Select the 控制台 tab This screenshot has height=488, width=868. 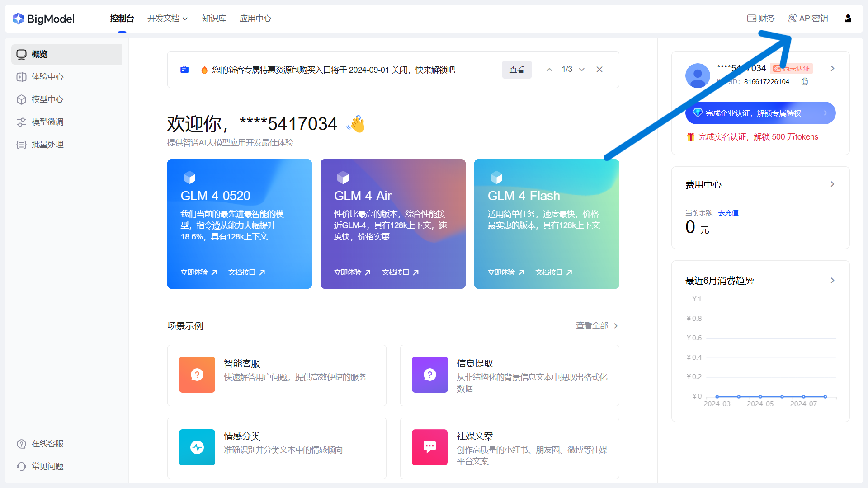tap(122, 19)
